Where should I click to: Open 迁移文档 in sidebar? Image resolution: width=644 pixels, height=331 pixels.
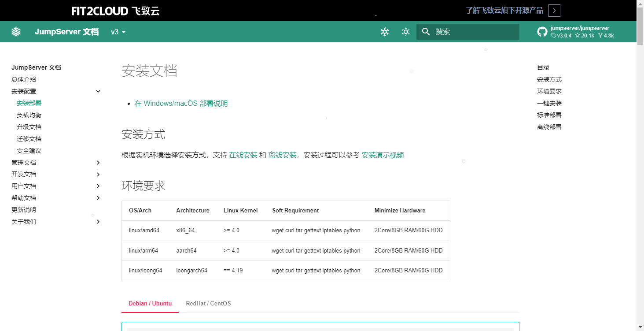coord(29,139)
